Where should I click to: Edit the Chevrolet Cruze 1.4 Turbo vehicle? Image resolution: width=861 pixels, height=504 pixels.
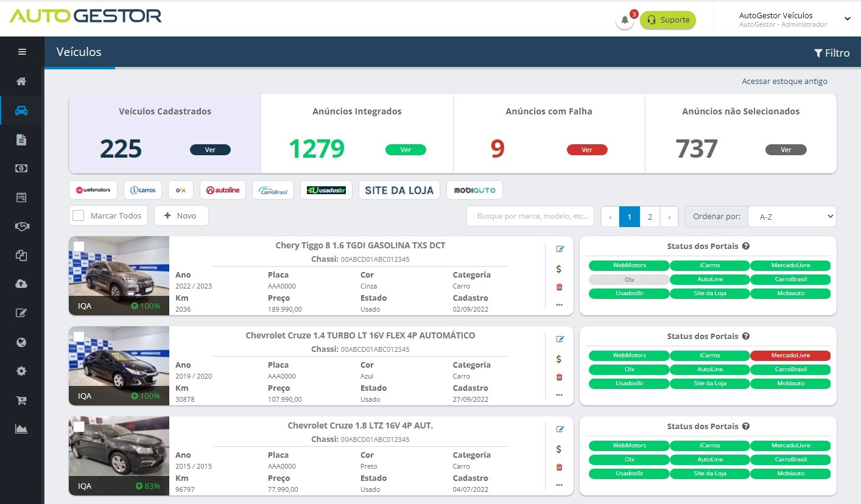(x=560, y=339)
